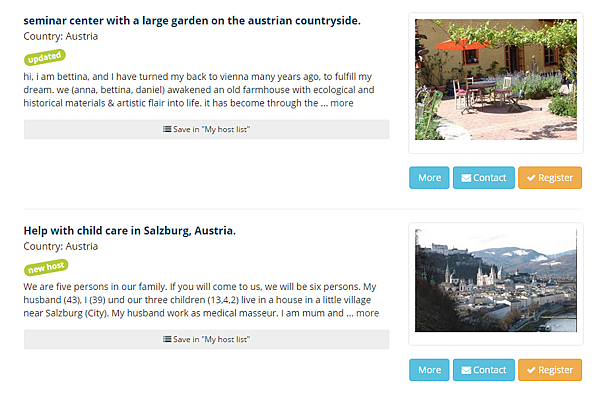Open the Salzburg city view photo

[x=496, y=281]
